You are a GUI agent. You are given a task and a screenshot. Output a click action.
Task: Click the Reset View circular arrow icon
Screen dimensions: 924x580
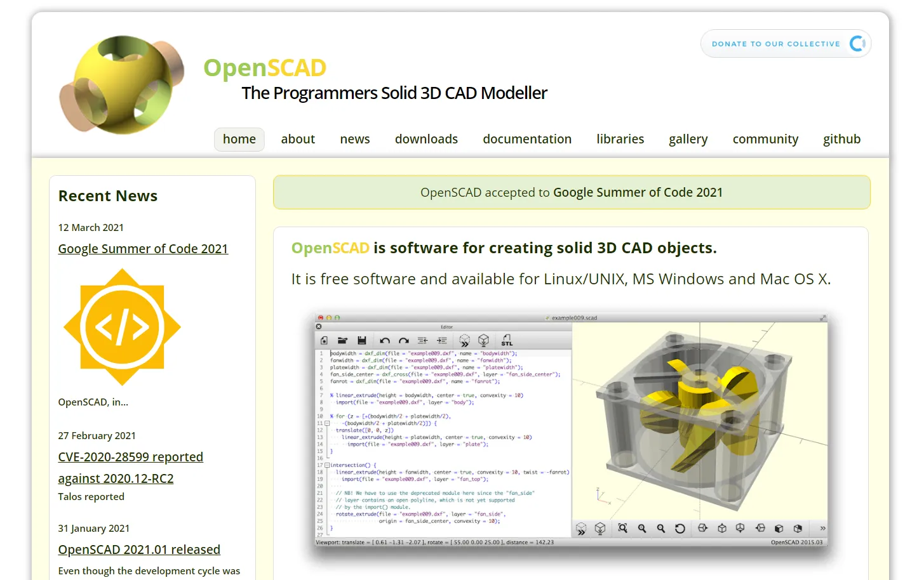[x=680, y=529]
